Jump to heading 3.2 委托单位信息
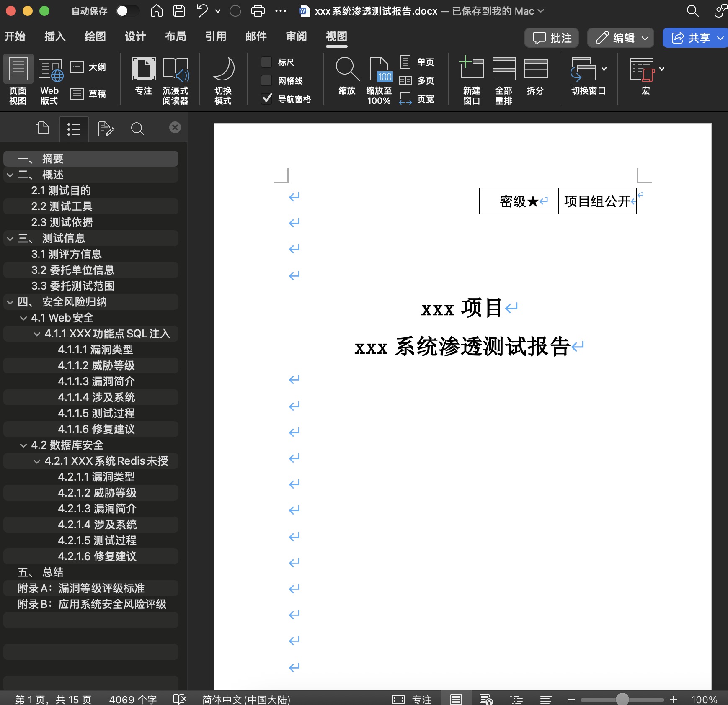This screenshot has width=728, height=705. pyautogui.click(x=72, y=270)
